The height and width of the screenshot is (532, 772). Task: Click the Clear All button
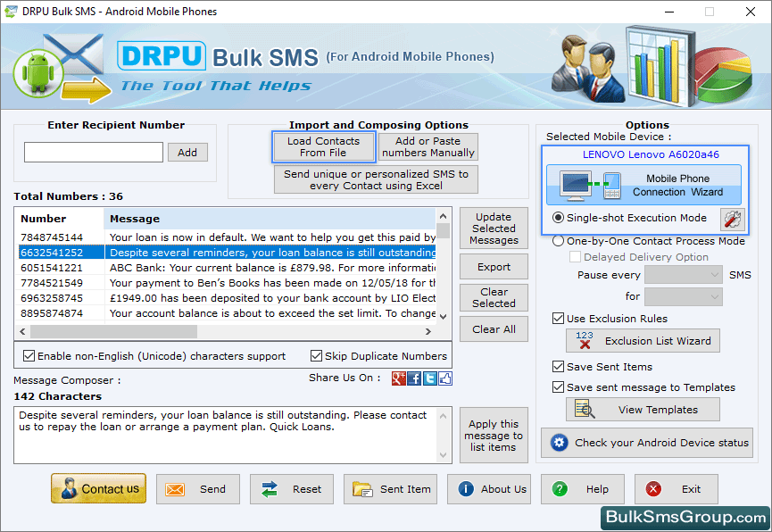coord(494,329)
